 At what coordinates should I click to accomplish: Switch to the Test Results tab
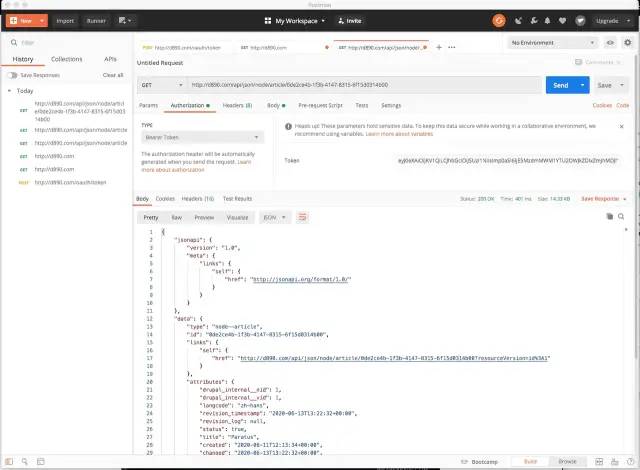point(237,199)
